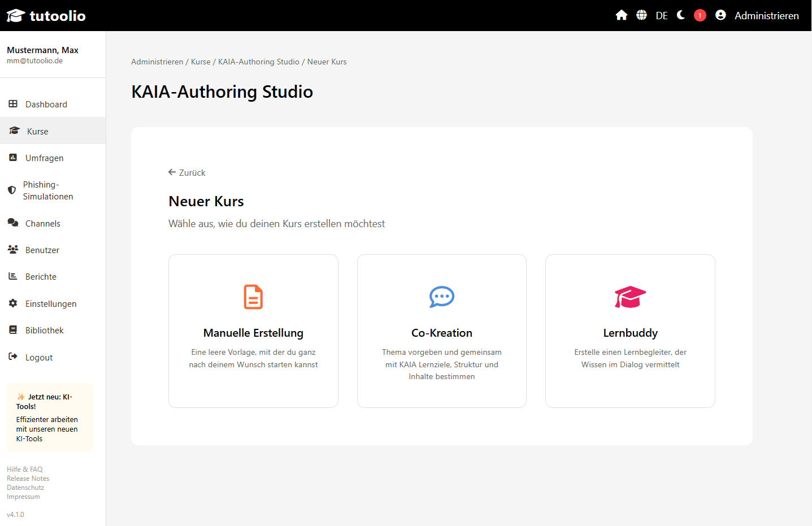
Task: Open the red notification badge
Action: [x=700, y=15]
